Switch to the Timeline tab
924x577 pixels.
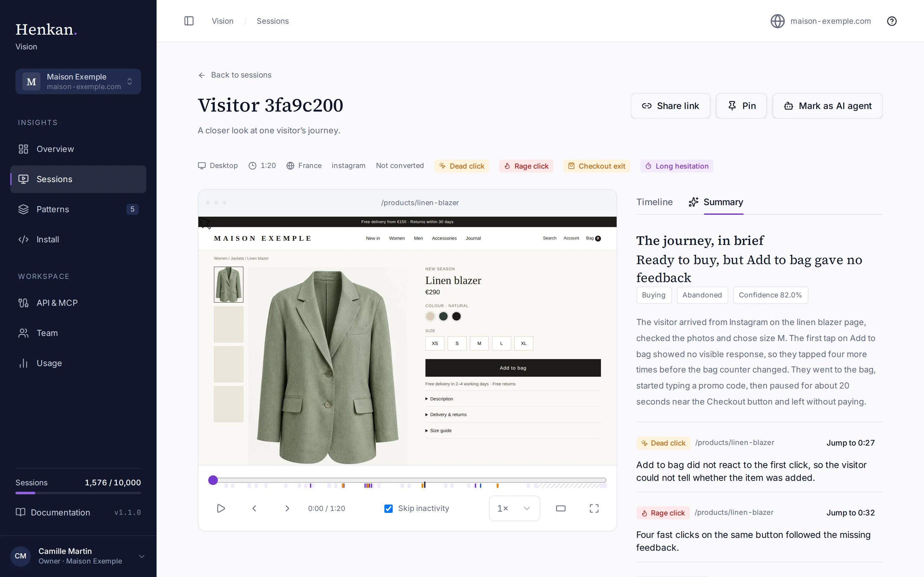point(654,202)
